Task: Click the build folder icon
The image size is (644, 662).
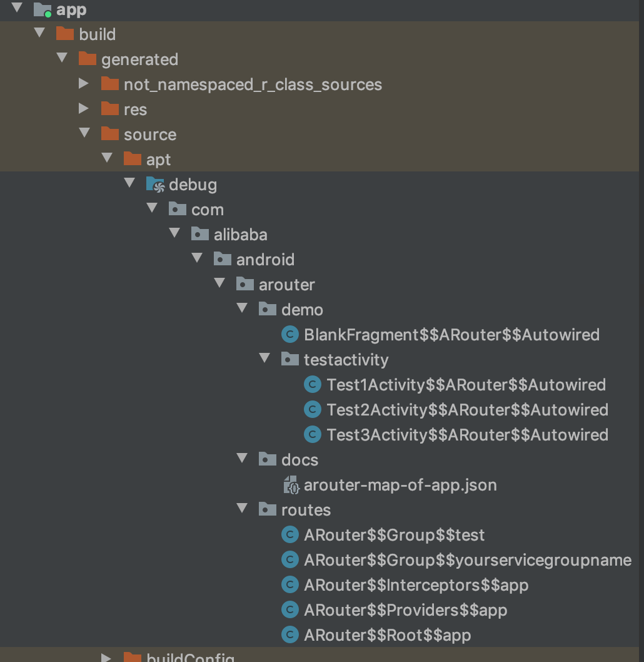Action: tap(65, 34)
